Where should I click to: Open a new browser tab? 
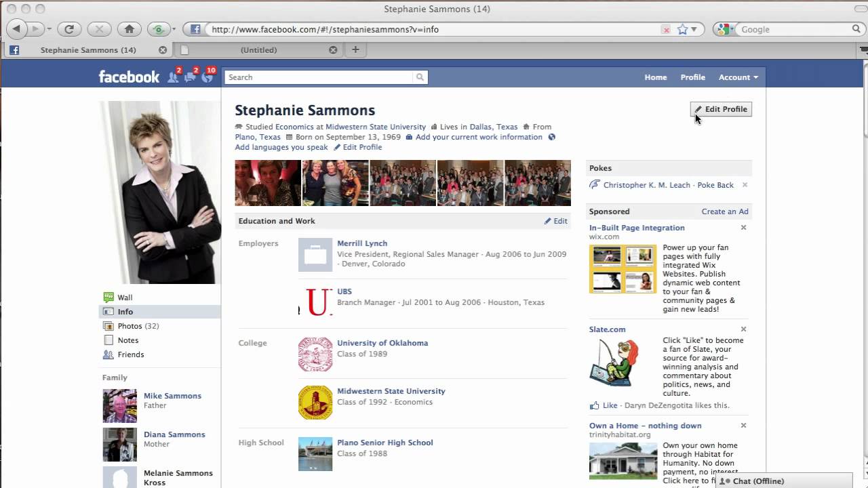355,49
